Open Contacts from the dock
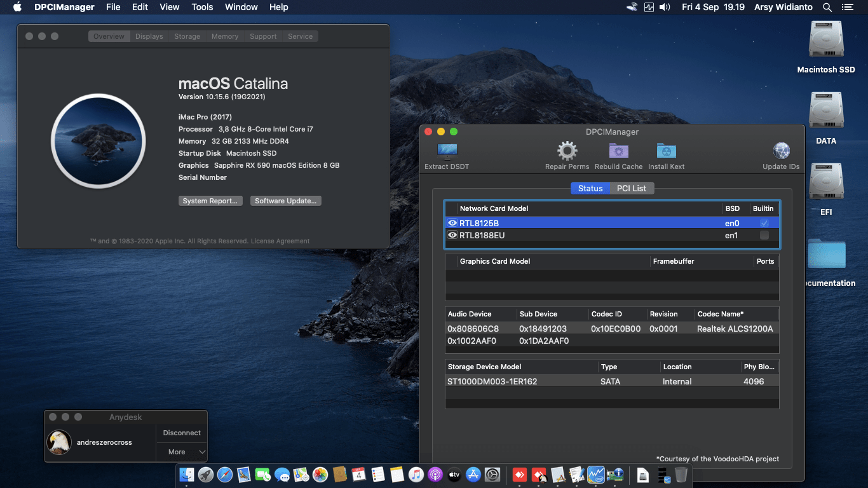Image resolution: width=868 pixels, height=488 pixels. 339,475
